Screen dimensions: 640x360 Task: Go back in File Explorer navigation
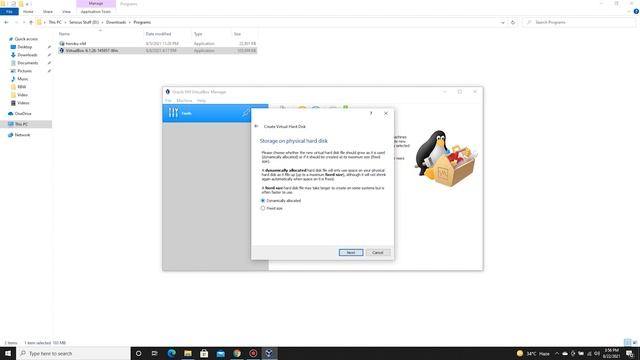(x=6, y=22)
